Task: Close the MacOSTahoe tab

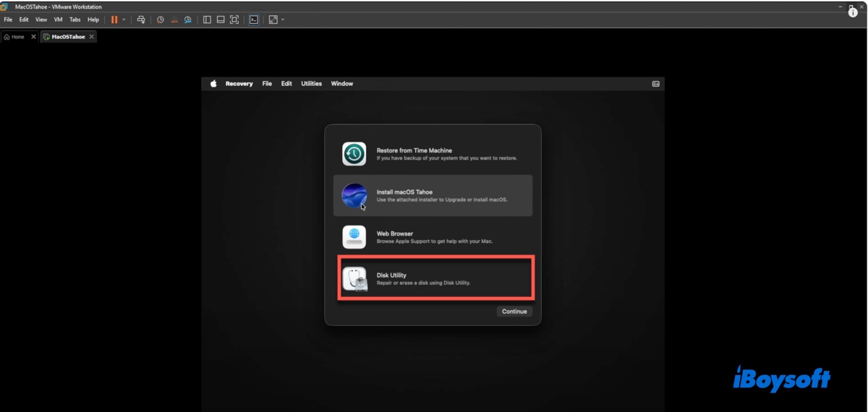Action: tap(92, 37)
